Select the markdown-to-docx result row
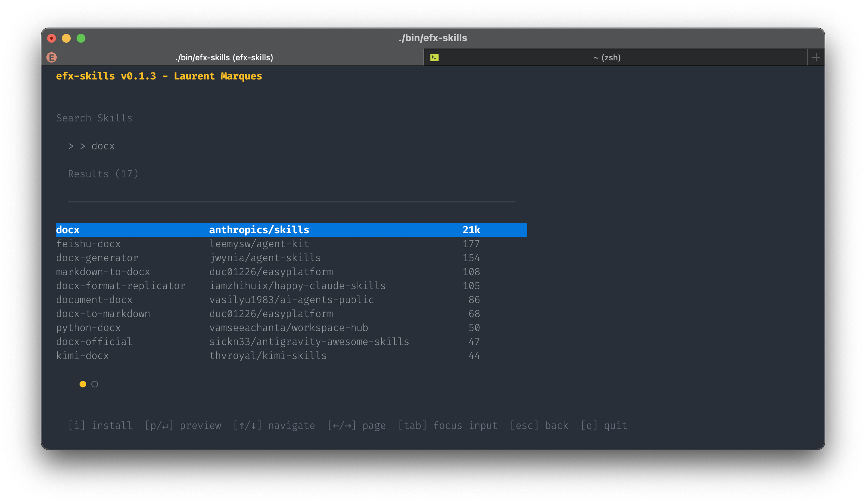866x504 pixels. [103, 272]
